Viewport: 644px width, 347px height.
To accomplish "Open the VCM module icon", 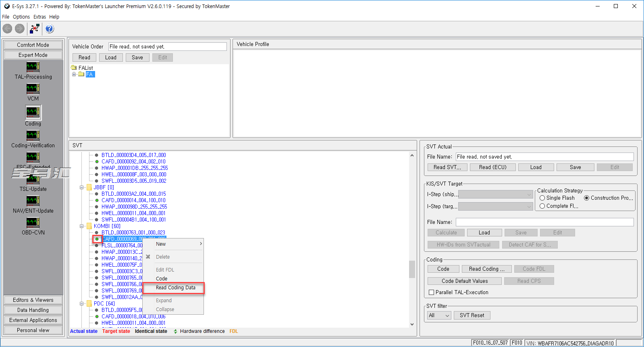I will click(33, 88).
